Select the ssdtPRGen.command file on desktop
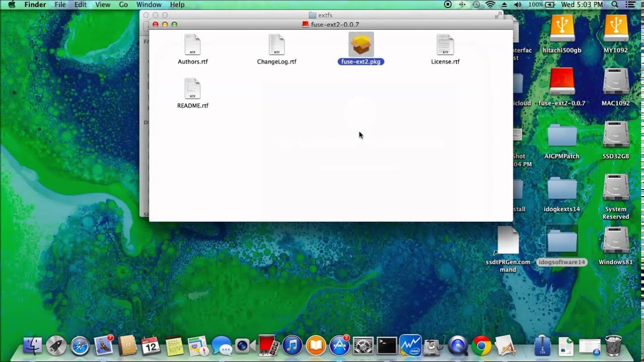 508,240
